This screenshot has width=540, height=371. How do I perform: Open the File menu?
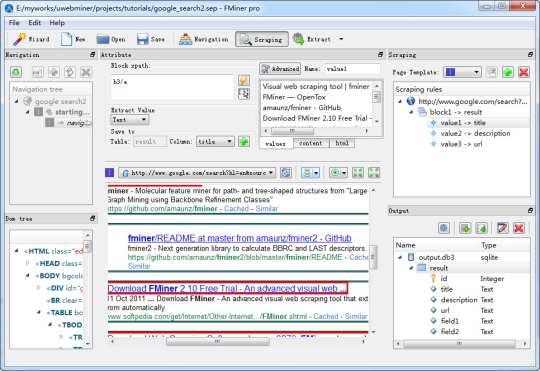[x=14, y=23]
